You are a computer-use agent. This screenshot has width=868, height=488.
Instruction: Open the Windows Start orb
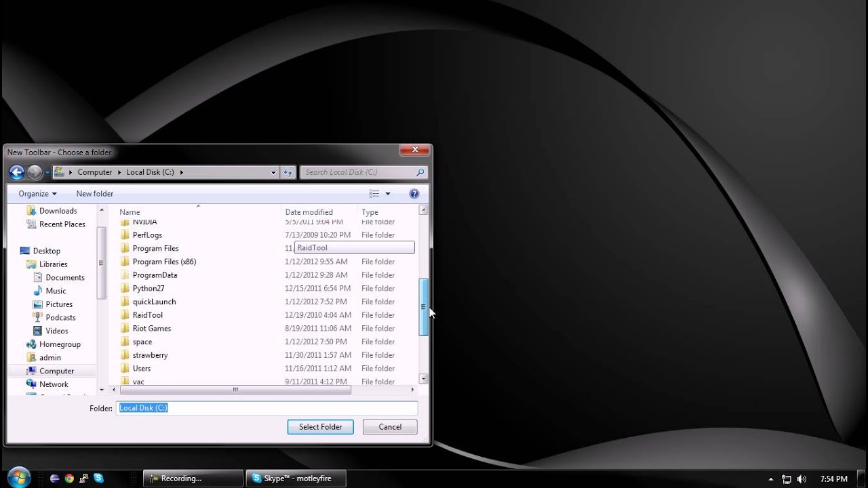tap(18, 478)
